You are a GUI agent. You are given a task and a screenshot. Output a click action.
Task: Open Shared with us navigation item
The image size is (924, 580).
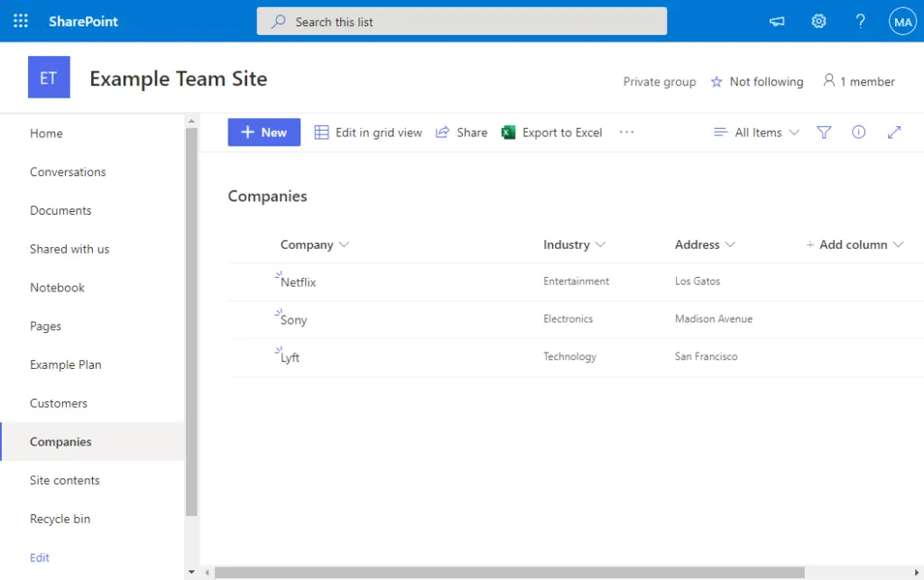(69, 249)
